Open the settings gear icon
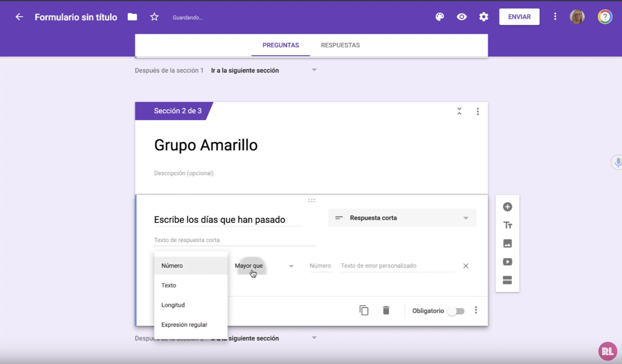 click(x=484, y=17)
